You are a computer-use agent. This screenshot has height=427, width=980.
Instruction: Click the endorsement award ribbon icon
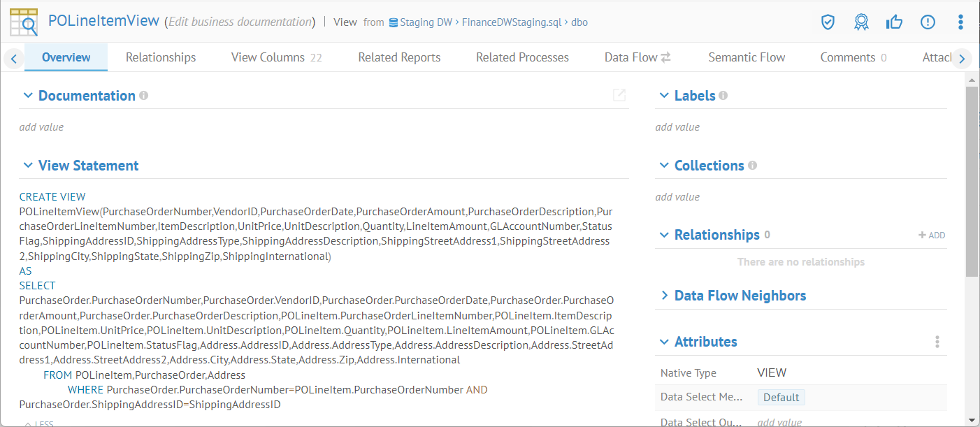pos(861,22)
